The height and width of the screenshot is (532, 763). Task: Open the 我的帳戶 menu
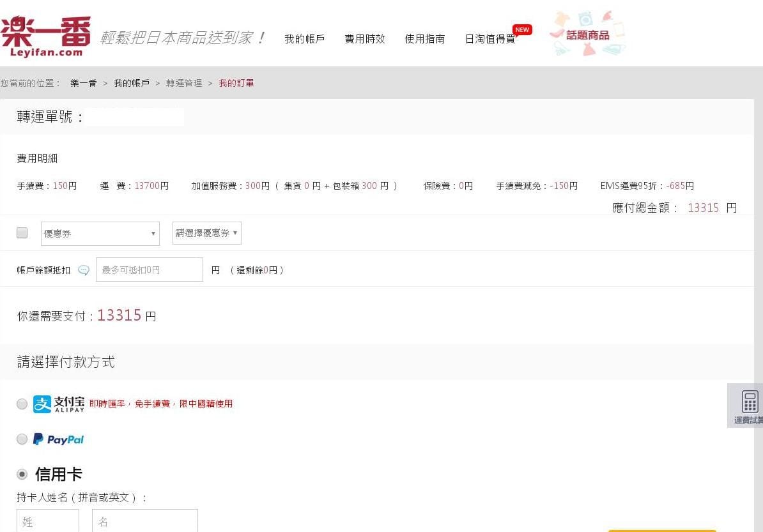coord(304,38)
